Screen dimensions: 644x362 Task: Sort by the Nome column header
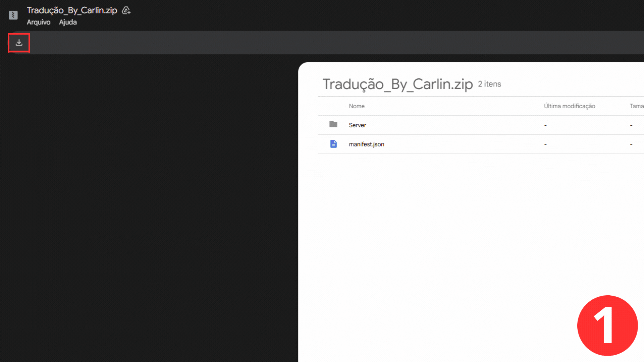pyautogui.click(x=357, y=106)
